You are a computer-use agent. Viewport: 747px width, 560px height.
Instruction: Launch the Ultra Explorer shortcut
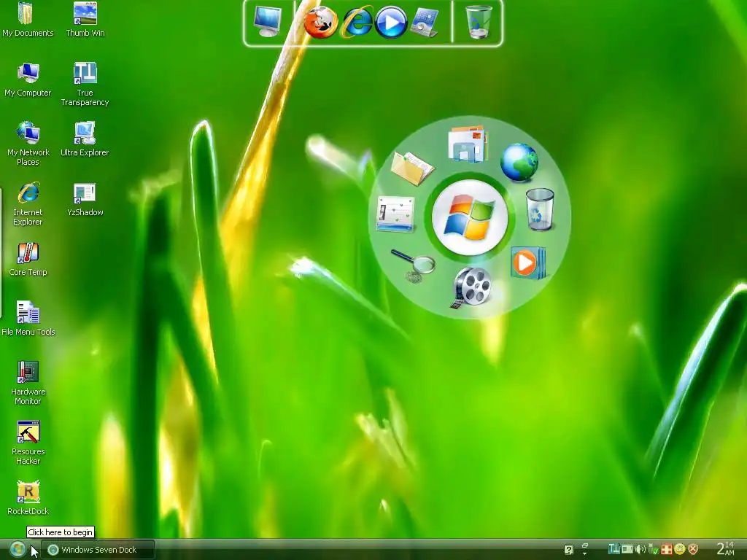[x=85, y=139]
